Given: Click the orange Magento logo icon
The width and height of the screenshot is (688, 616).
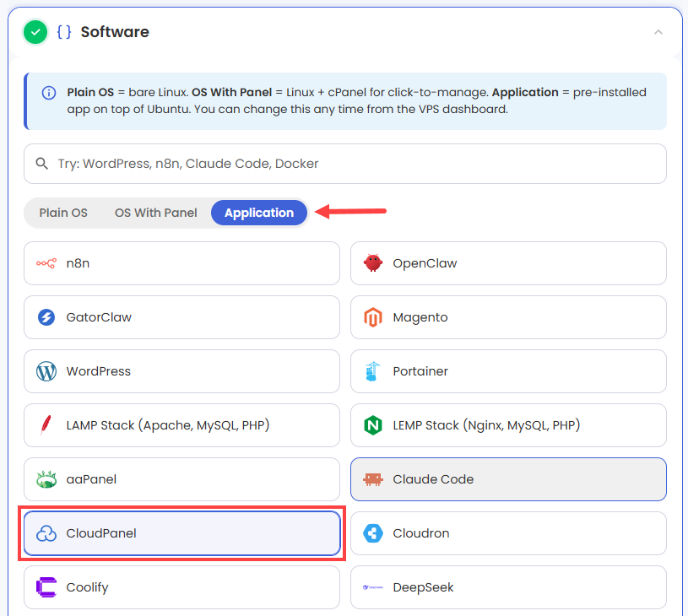Looking at the screenshot, I should 373,317.
